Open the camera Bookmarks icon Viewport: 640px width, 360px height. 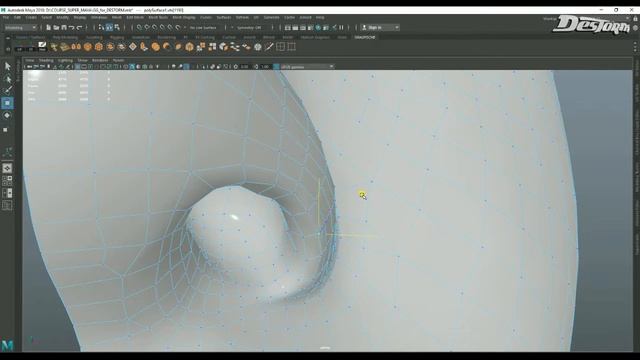click(x=48, y=66)
